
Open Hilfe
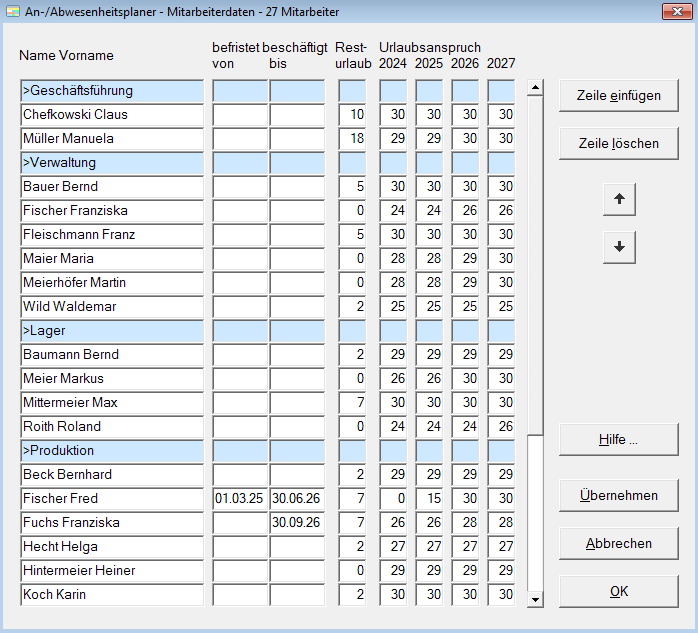pyautogui.click(x=619, y=439)
